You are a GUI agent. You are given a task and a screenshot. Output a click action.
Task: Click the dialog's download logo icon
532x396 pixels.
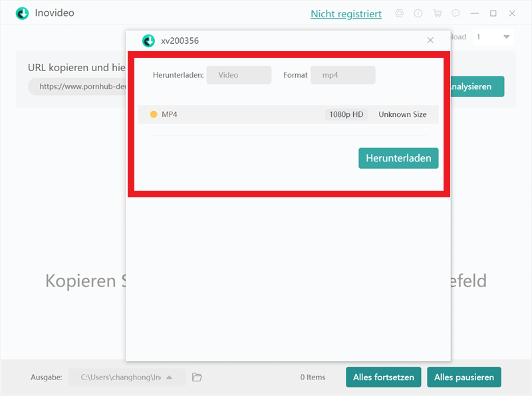148,41
